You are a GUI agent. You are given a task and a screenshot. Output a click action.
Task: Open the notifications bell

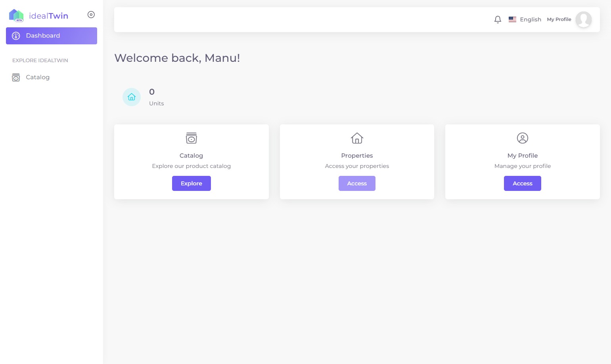tap(498, 19)
